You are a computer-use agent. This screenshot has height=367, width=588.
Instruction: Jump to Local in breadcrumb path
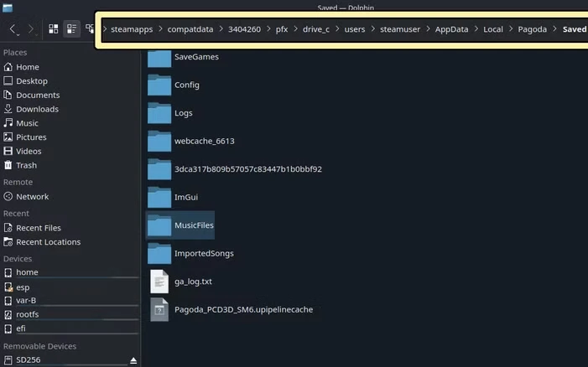(x=493, y=29)
